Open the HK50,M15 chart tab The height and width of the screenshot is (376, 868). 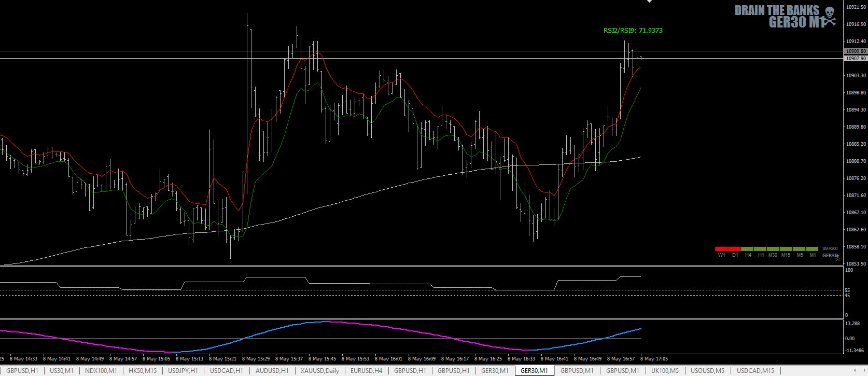142,371
